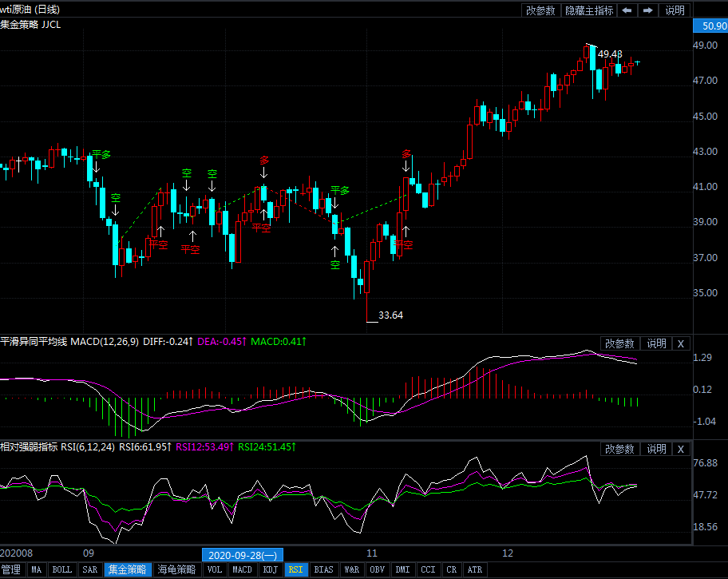Open 说明 for the main chart
This screenshot has width=728, height=579.
tap(675, 10)
